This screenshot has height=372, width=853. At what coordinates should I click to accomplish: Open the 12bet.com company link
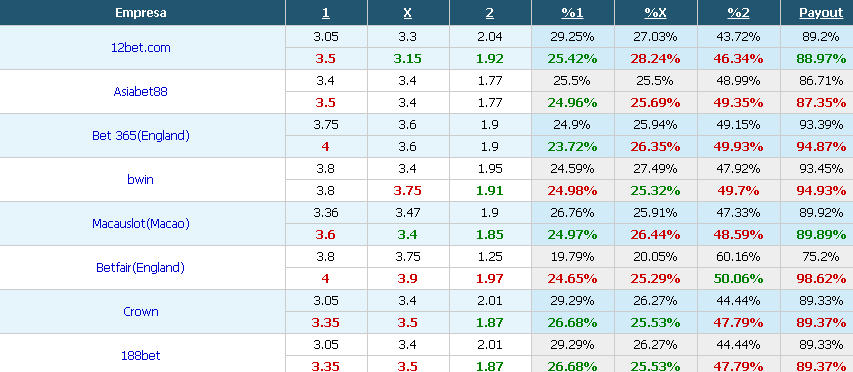pyautogui.click(x=140, y=47)
